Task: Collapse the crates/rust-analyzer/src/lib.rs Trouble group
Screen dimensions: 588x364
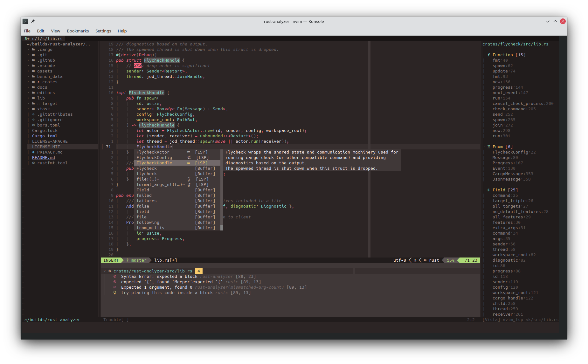Action: click(x=105, y=271)
